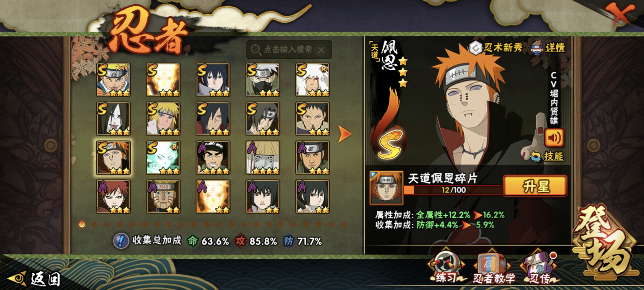Screen dimensions: 644x290
Task: Click the 收集总加成 info exclamation icon
Action: click(121, 241)
